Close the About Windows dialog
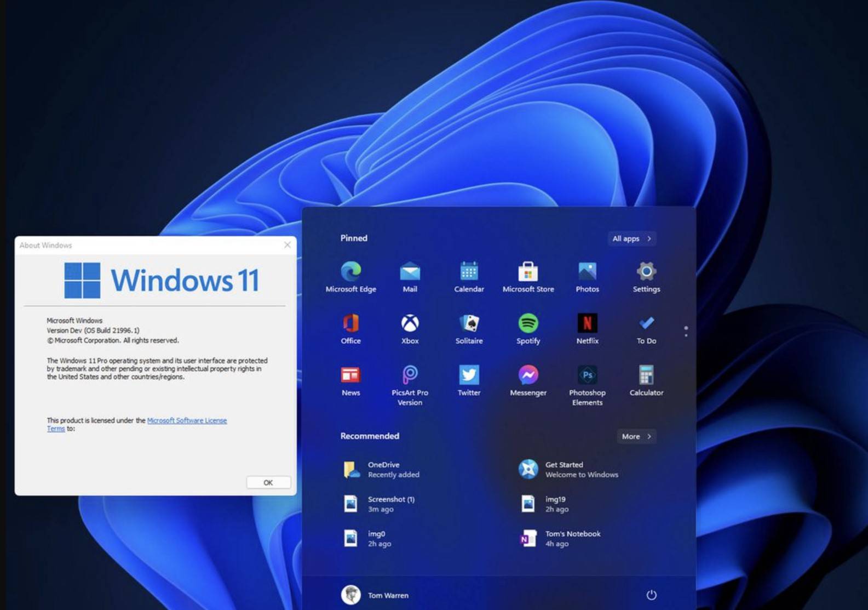The width and height of the screenshot is (868, 610). click(288, 245)
